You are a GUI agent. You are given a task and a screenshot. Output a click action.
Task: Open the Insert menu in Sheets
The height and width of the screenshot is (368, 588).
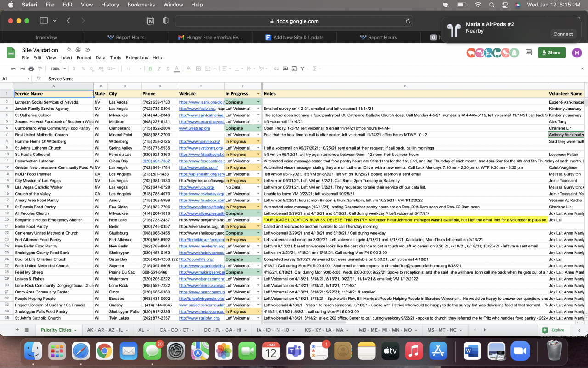tap(66, 58)
